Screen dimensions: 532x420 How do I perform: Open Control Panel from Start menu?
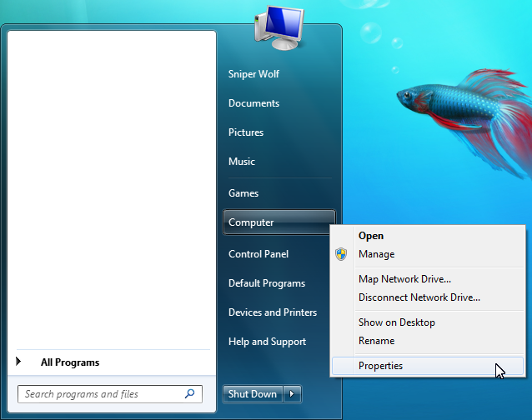point(258,254)
